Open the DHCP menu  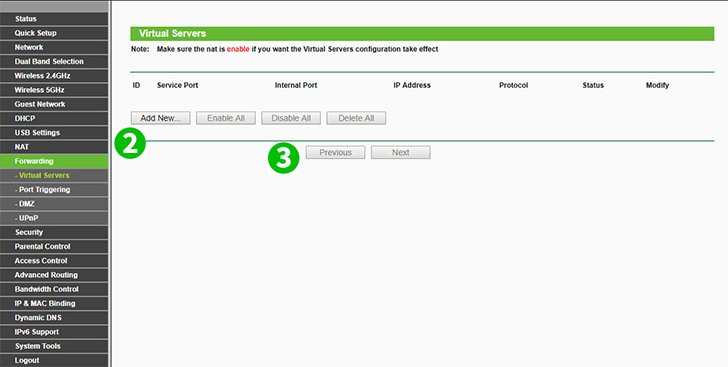54,118
